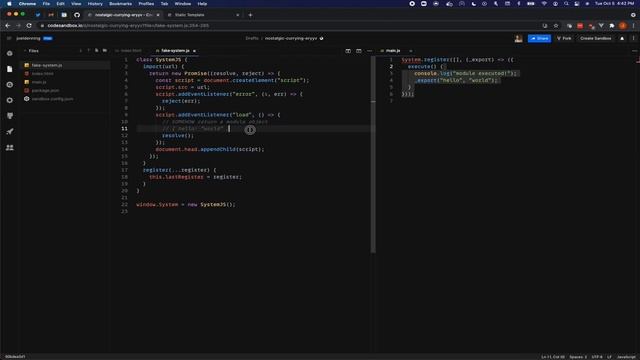Click the Wi-Fi icon in menu bar
Screen dimensions: 640x360
[x=544, y=4]
